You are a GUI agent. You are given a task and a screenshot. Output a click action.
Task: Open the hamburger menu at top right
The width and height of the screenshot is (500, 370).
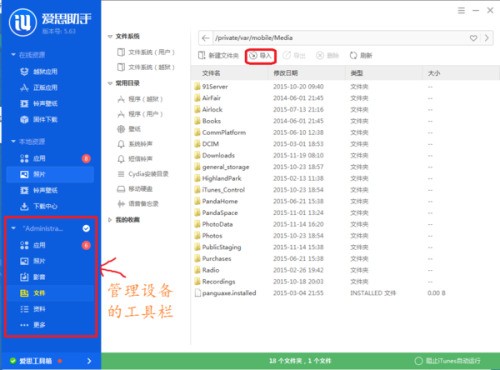(461, 11)
